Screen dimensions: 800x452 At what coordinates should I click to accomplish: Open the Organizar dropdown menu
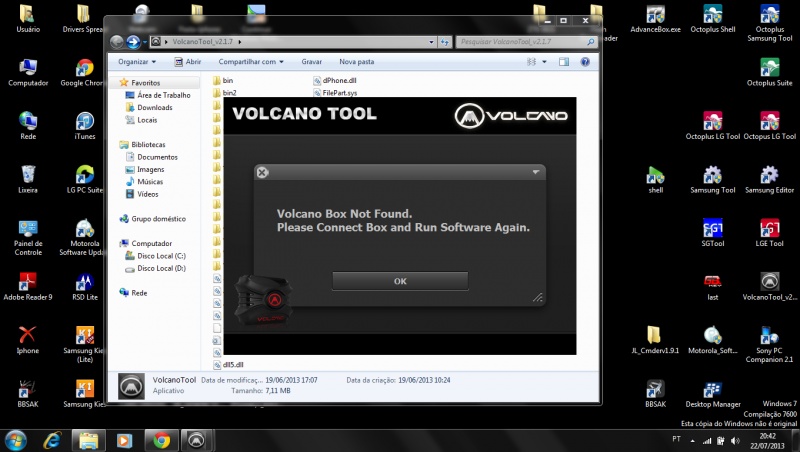coord(137,62)
